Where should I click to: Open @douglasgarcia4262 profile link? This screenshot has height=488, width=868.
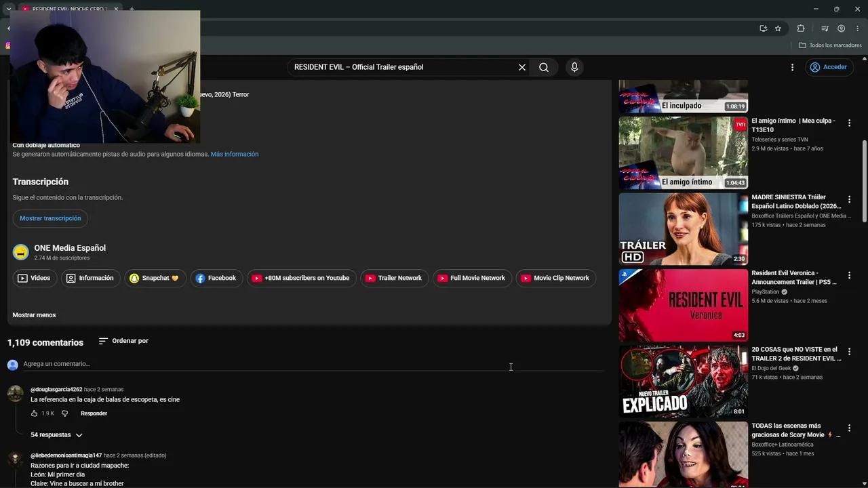56,390
